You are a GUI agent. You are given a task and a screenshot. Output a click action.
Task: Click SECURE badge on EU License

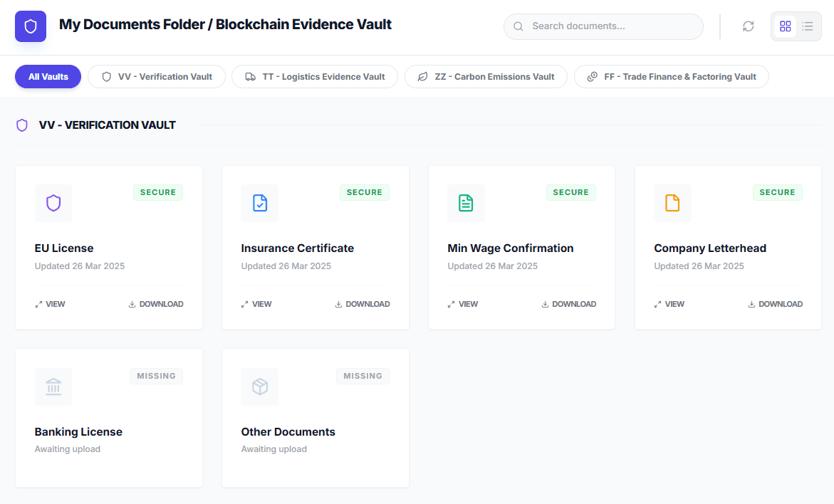[158, 192]
